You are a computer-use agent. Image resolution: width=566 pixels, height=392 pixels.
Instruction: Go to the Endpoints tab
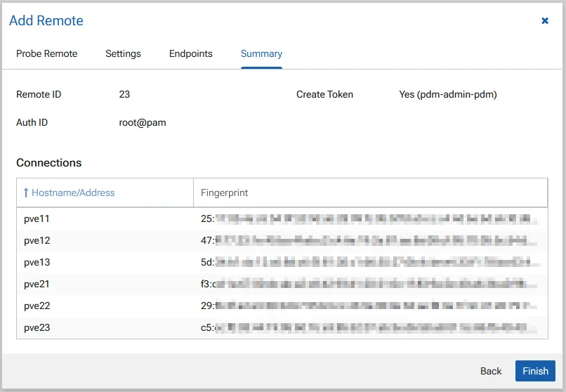pos(190,54)
